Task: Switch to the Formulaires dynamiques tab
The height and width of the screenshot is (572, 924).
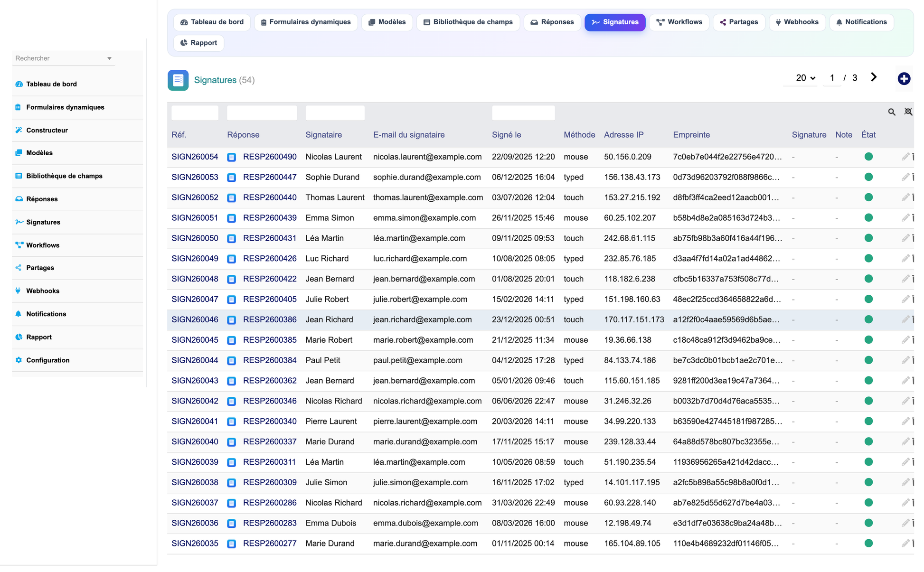Action: [x=306, y=22]
